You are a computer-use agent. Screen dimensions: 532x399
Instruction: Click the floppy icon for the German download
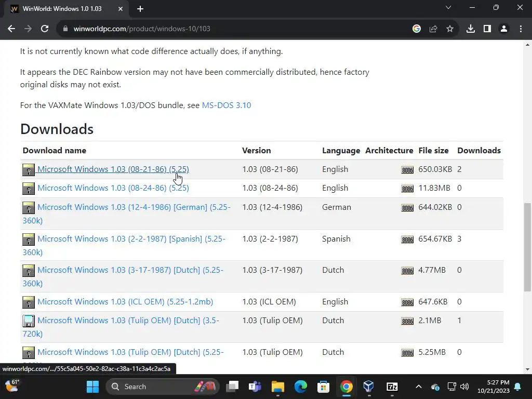coord(29,208)
